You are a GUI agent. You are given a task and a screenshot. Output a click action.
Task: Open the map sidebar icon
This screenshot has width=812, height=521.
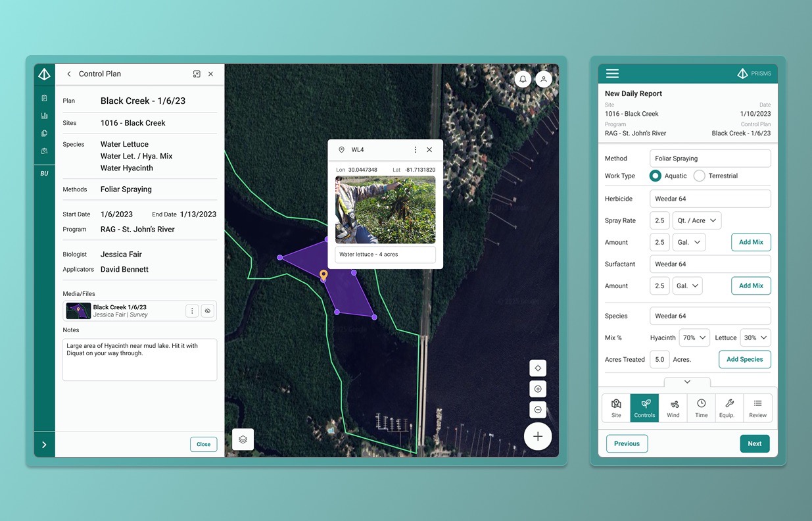pyautogui.click(x=44, y=151)
